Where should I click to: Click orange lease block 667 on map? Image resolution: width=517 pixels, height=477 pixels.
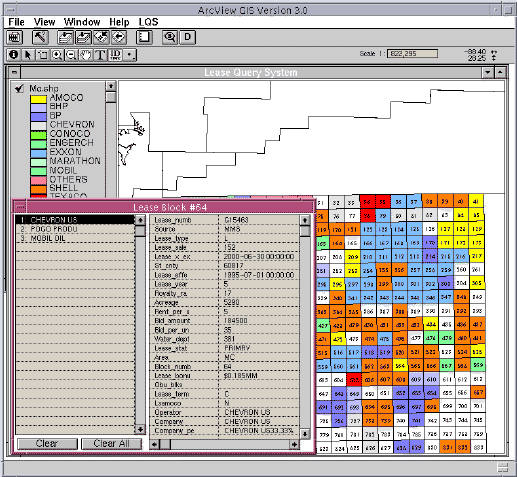[x=478, y=392]
